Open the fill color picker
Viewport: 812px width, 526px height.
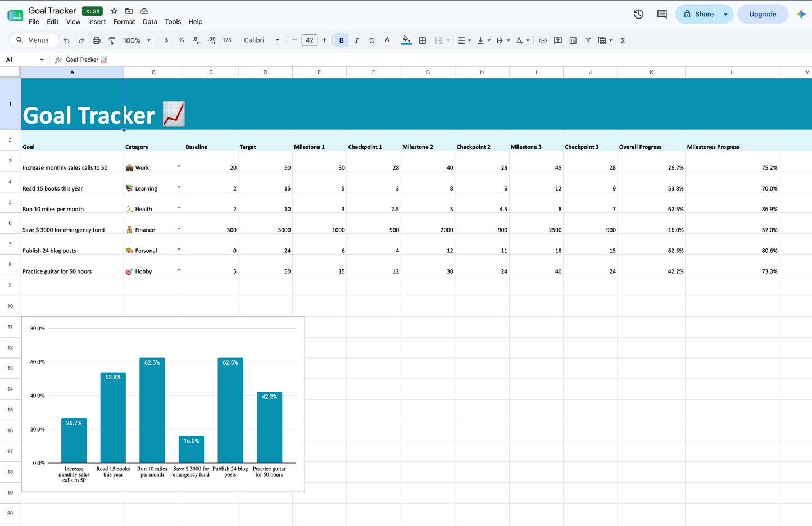point(406,40)
